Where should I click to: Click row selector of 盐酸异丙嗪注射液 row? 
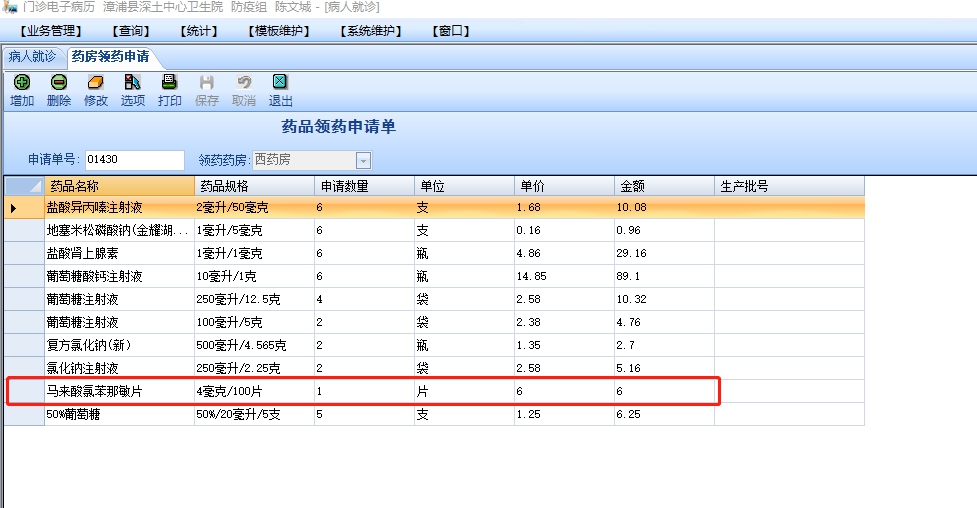click(24, 208)
